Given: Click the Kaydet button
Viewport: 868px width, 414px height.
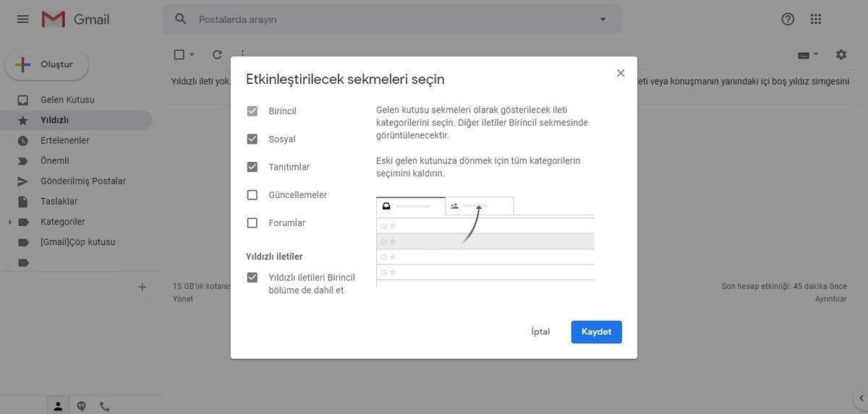Looking at the screenshot, I should (597, 332).
